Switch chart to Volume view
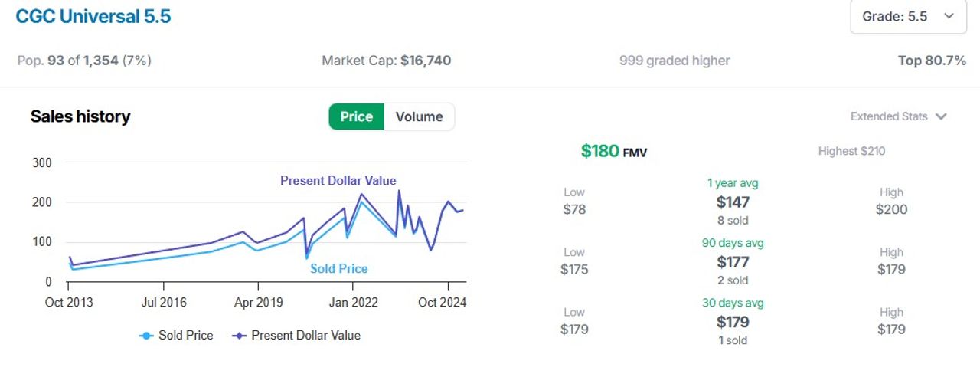The width and height of the screenshot is (980, 374). click(x=419, y=116)
